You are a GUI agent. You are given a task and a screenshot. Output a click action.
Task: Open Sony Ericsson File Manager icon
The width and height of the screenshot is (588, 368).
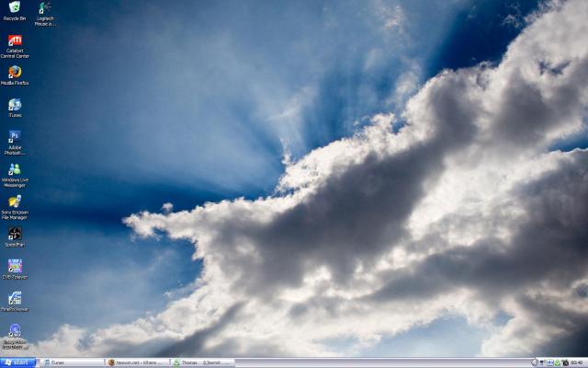15,207
